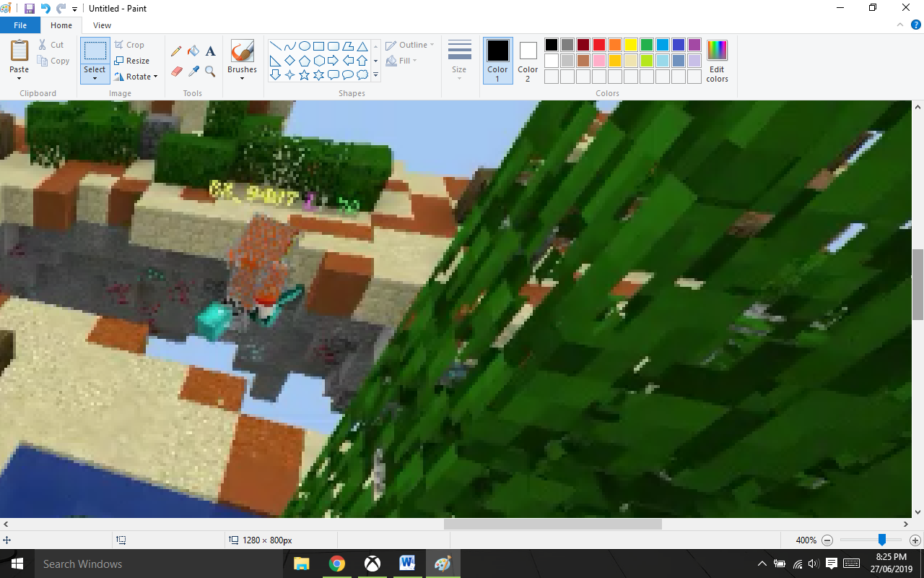
Task: Select the Pencil tool
Action: point(176,51)
